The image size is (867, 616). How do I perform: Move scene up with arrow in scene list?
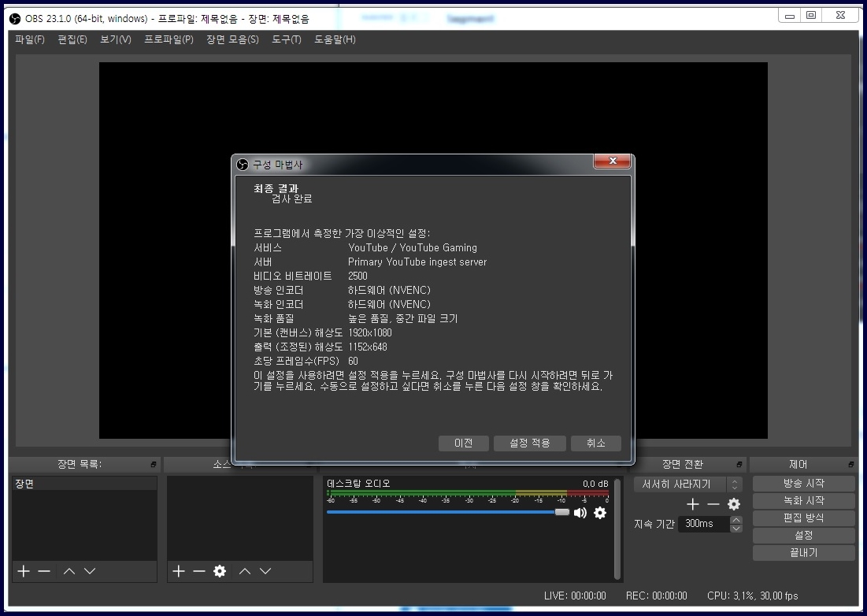[69, 571]
